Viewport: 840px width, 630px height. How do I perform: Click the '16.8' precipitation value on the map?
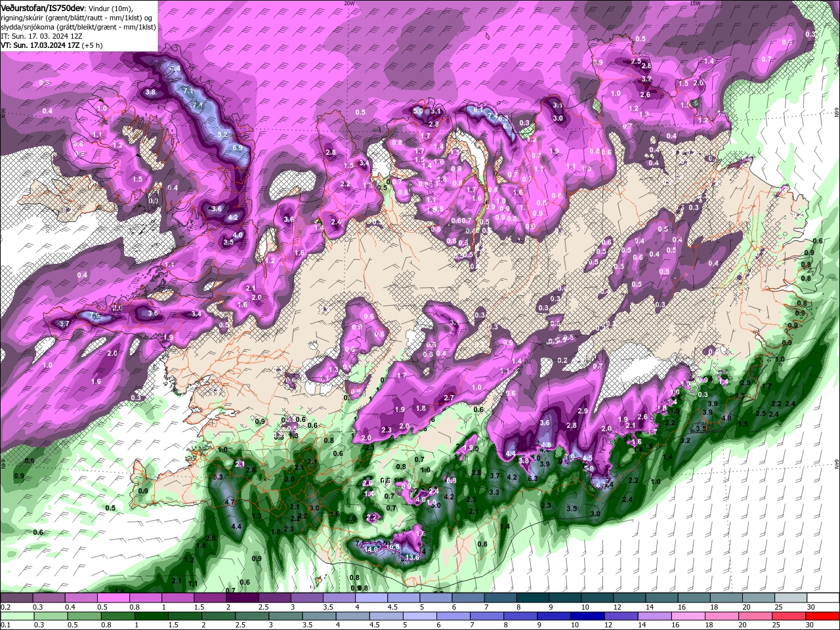393,547
